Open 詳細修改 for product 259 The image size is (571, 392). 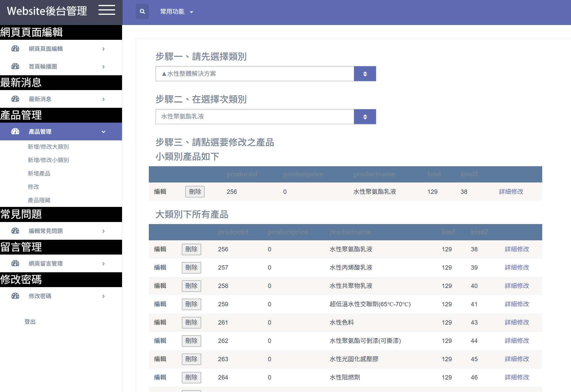point(517,304)
